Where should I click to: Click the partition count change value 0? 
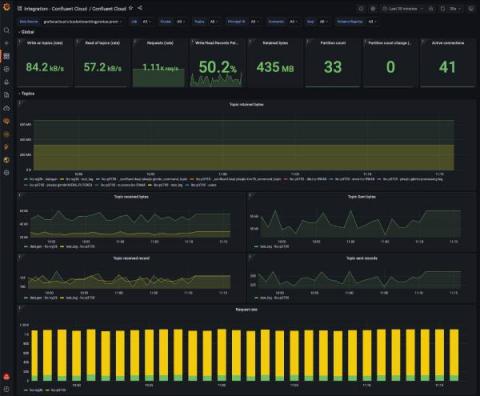tap(391, 67)
